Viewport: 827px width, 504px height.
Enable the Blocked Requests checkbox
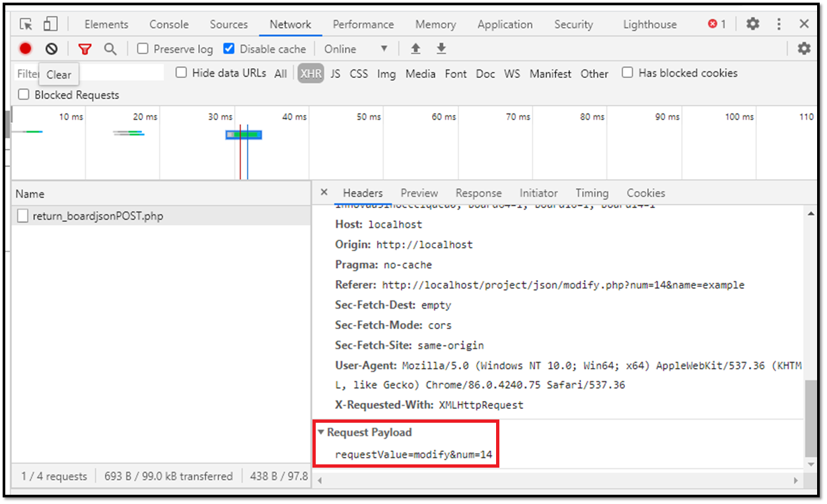click(24, 95)
